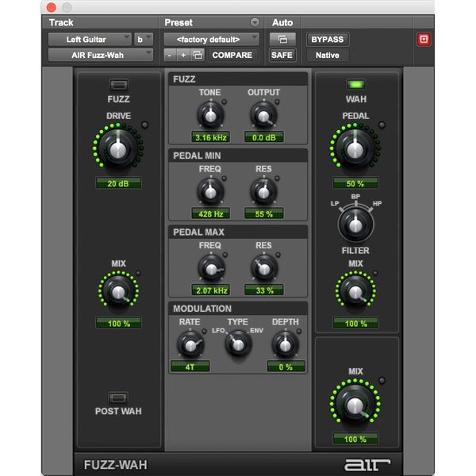476x476 pixels.
Task: Click the Native label button
Action: (x=327, y=56)
